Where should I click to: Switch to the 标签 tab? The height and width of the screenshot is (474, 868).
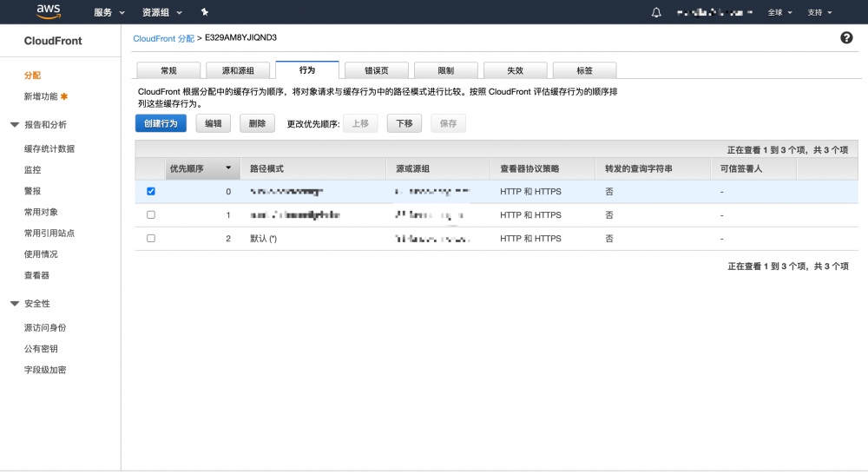click(x=584, y=70)
